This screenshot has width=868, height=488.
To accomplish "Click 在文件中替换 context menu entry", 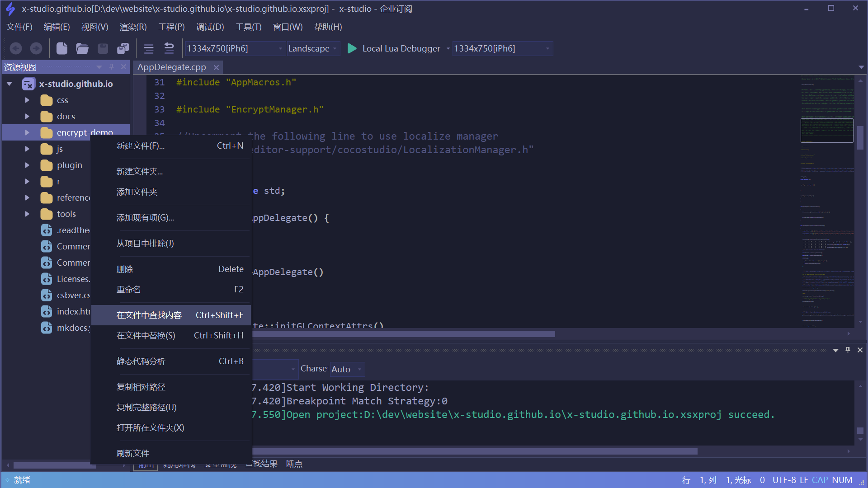I will tap(146, 335).
